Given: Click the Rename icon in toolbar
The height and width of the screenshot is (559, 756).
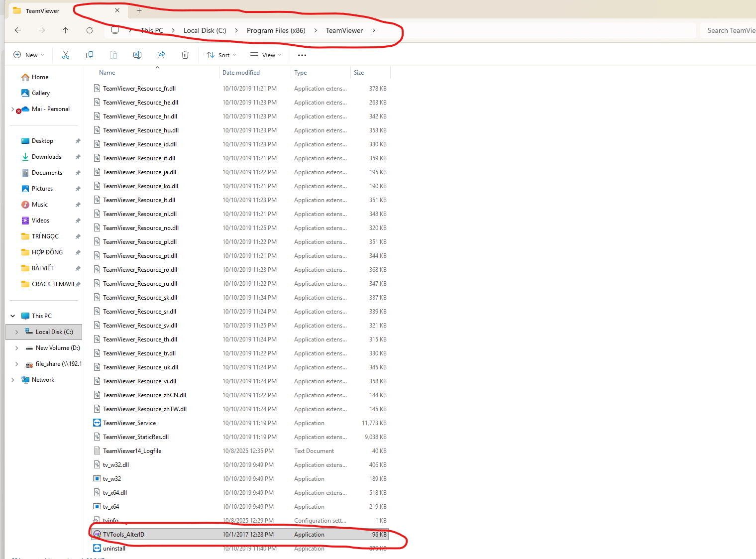Looking at the screenshot, I should [137, 55].
